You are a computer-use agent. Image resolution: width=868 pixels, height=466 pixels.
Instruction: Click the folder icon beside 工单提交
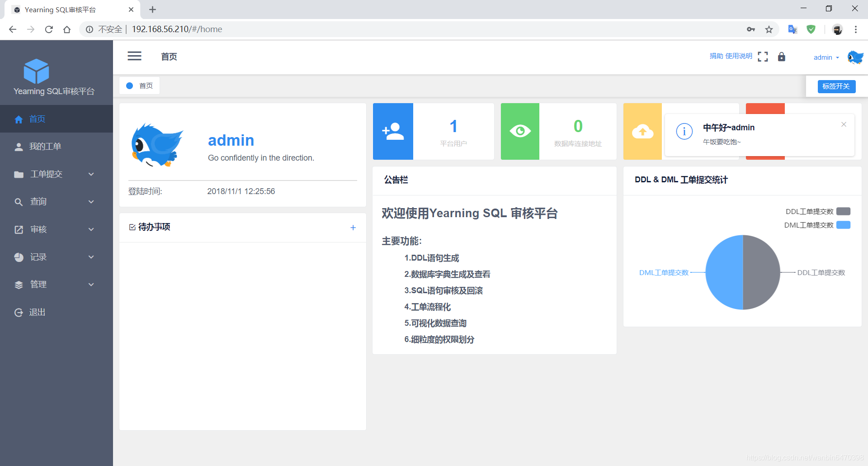pyautogui.click(x=19, y=175)
